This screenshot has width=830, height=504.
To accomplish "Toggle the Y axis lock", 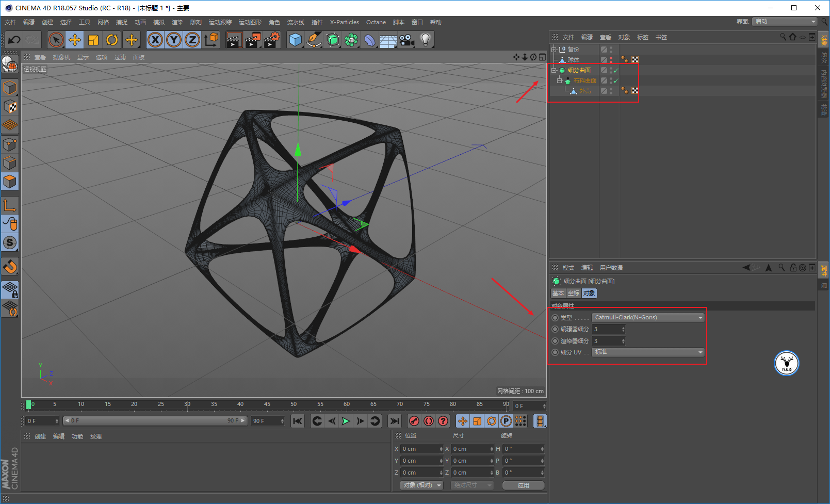I will [174, 40].
